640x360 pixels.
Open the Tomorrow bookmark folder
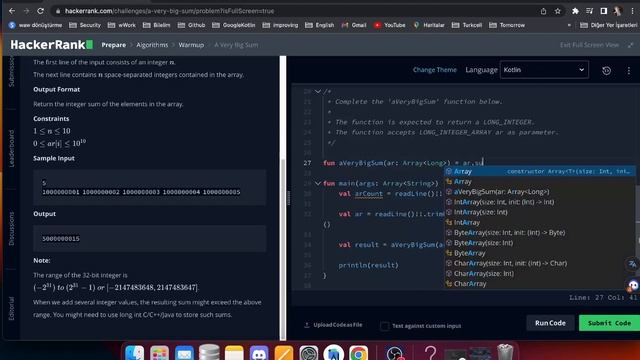point(507,25)
